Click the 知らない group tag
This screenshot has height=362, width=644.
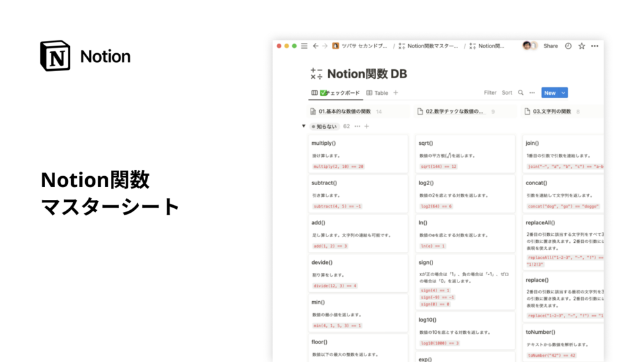pyautogui.click(x=324, y=126)
